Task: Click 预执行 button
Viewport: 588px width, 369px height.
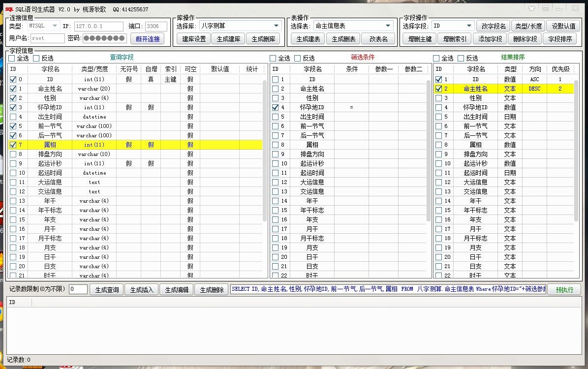Action: pos(564,289)
